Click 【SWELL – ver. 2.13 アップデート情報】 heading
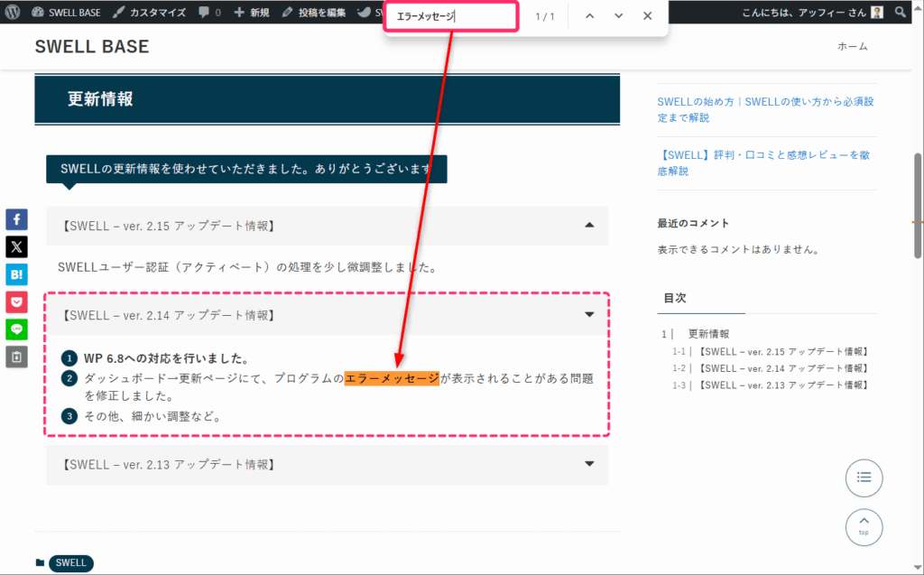924x575 pixels. (x=168, y=464)
